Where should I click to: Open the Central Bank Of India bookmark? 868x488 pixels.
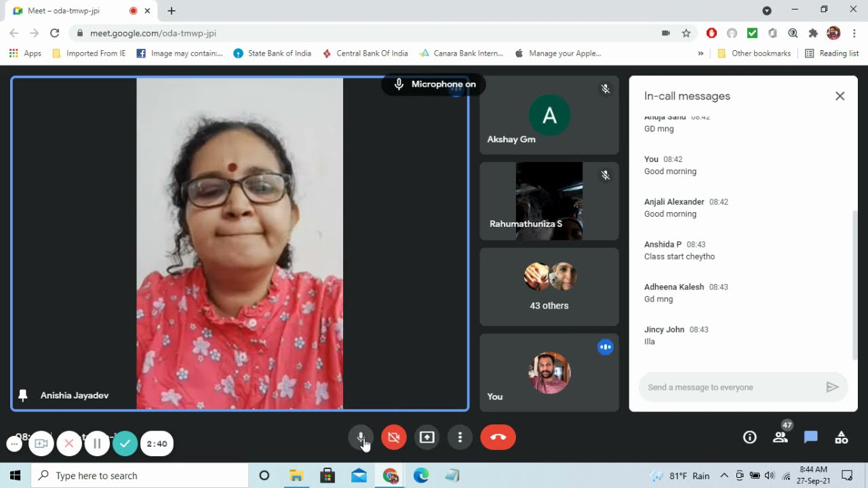coord(365,53)
